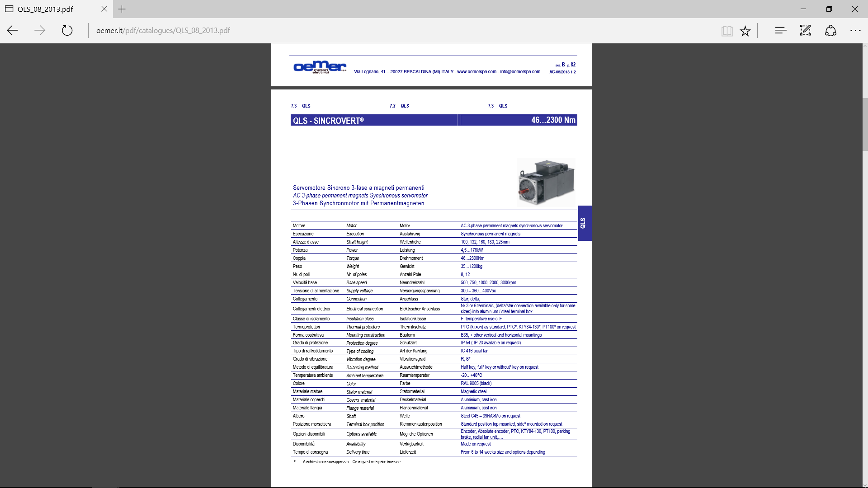Click the 'Tensione di alimentazione' label

316,291
